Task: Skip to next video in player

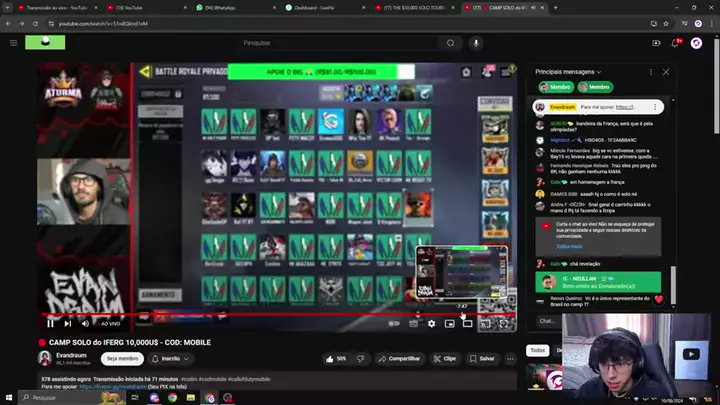Action: point(67,323)
